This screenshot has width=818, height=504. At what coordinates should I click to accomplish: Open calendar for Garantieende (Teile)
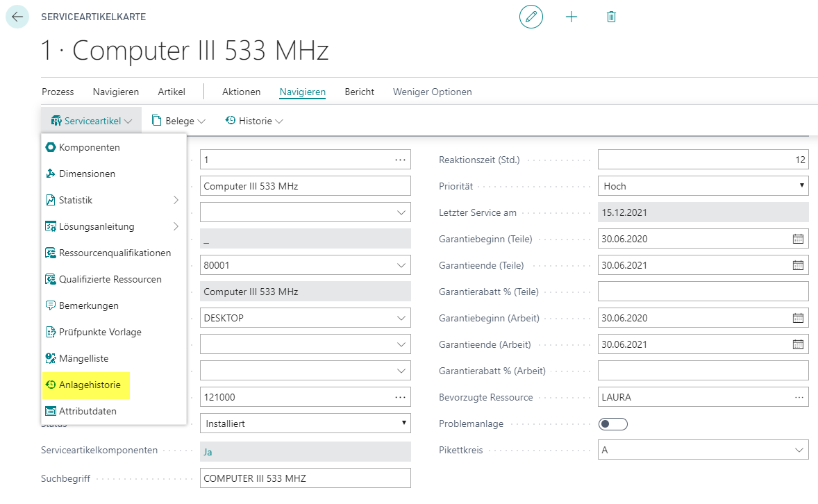pos(798,265)
